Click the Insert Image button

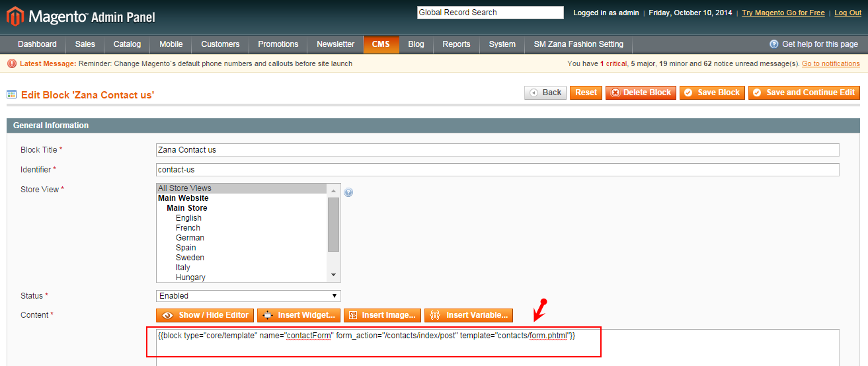click(383, 315)
